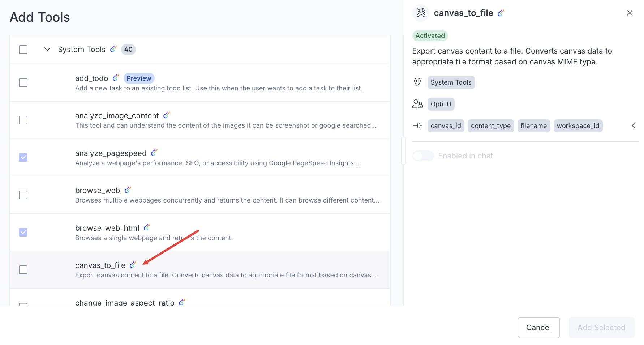Click the icon next to canvas_to_file in list
The height and width of the screenshot is (345, 644).
pyautogui.click(x=133, y=265)
